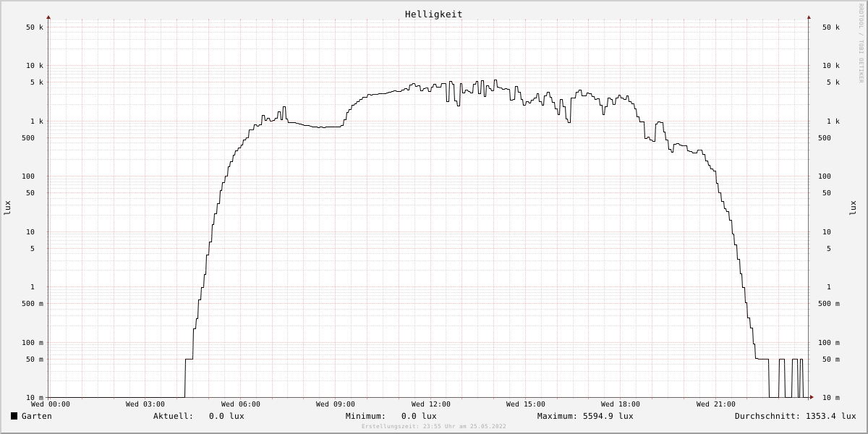Select the black Garten legend color square

[x=14, y=416]
